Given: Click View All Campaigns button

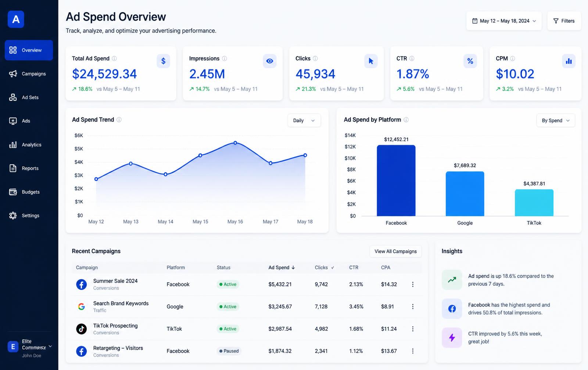Looking at the screenshot, I should point(395,251).
